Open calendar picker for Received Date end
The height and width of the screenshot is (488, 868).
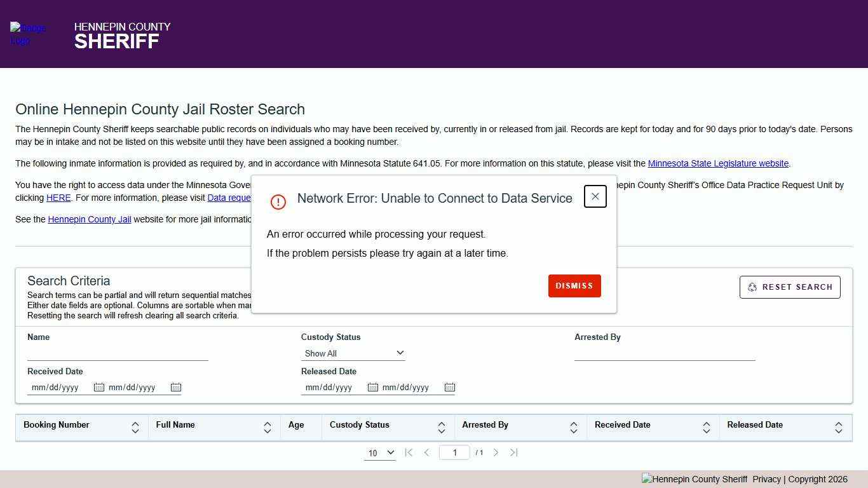click(176, 387)
